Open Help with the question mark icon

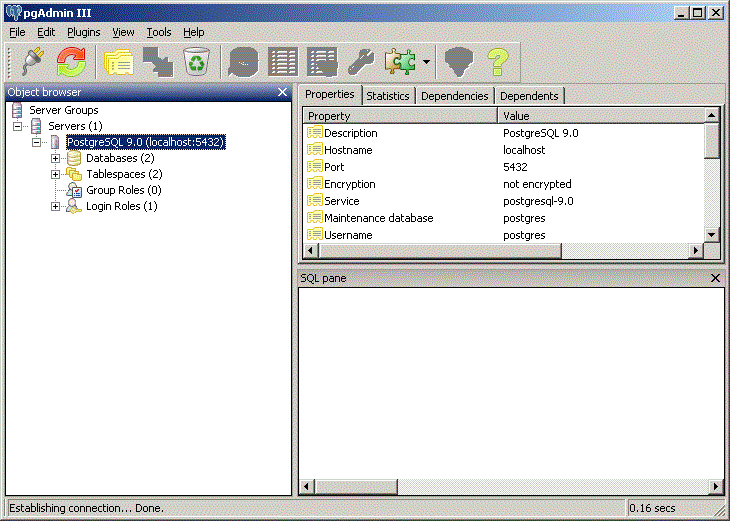[497, 62]
